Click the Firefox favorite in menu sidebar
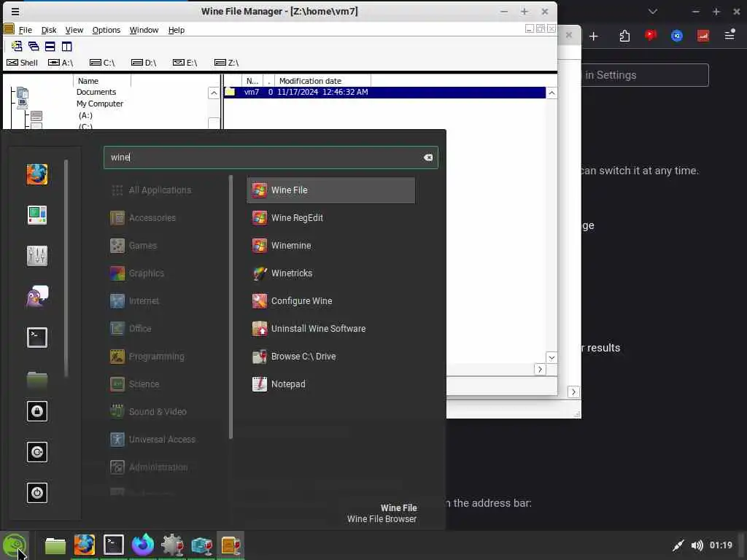This screenshot has width=747, height=560. pyautogui.click(x=37, y=174)
